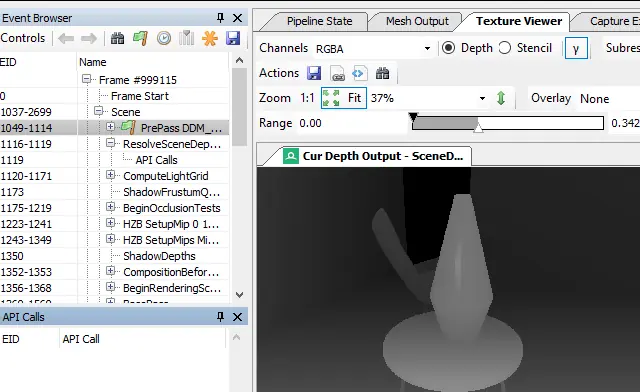Screen dimensions: 640x392
Task: Click the Name column header
Action: coord(153,62)
